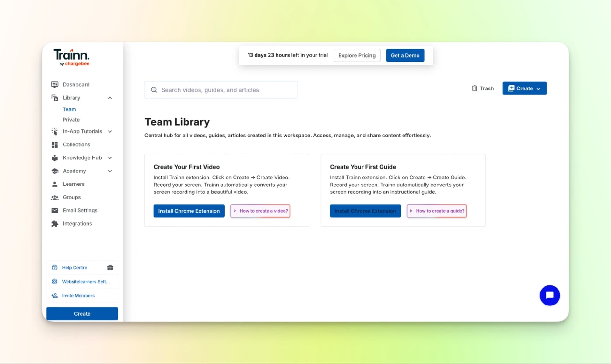
Task: Click the Dashboard monitor icon
Action: [x=55, y=84]
